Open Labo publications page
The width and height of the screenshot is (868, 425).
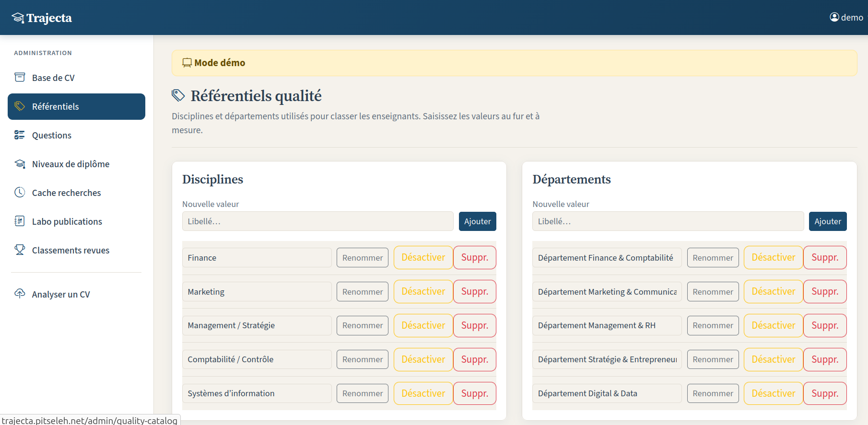76,221
